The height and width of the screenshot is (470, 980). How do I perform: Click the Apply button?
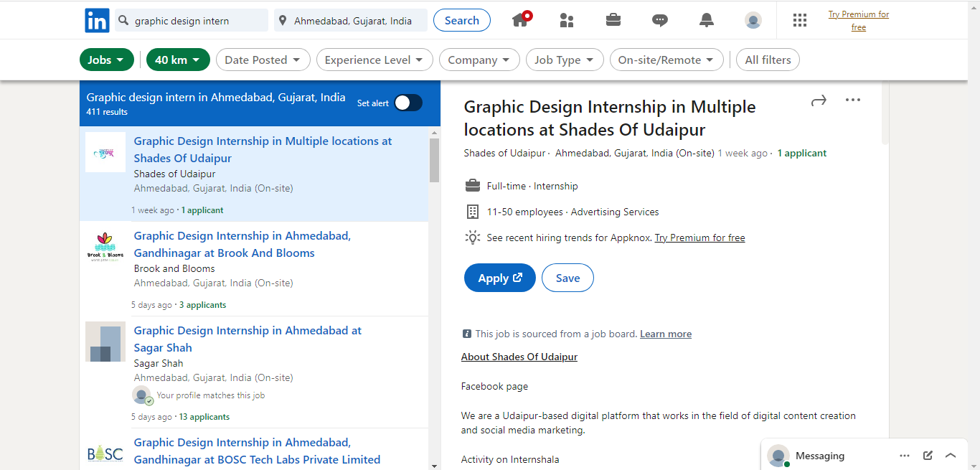[500, 278]
